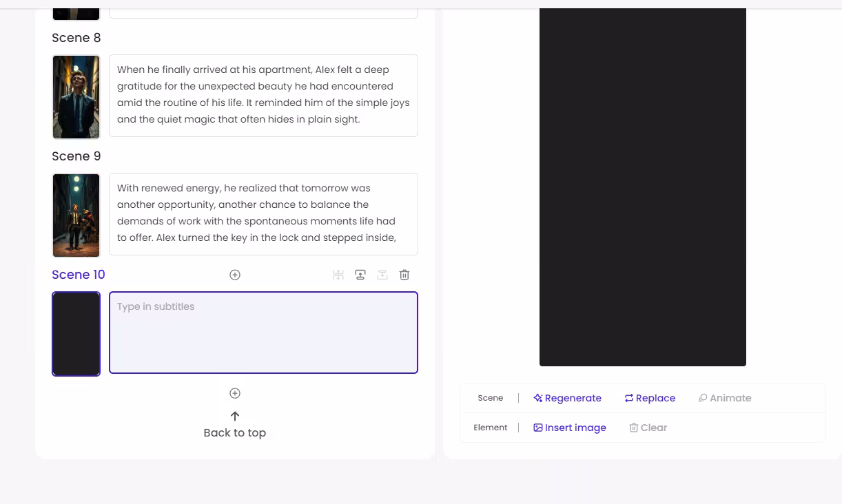
Task: Regenerate the scene image
Action: [567, 398]
